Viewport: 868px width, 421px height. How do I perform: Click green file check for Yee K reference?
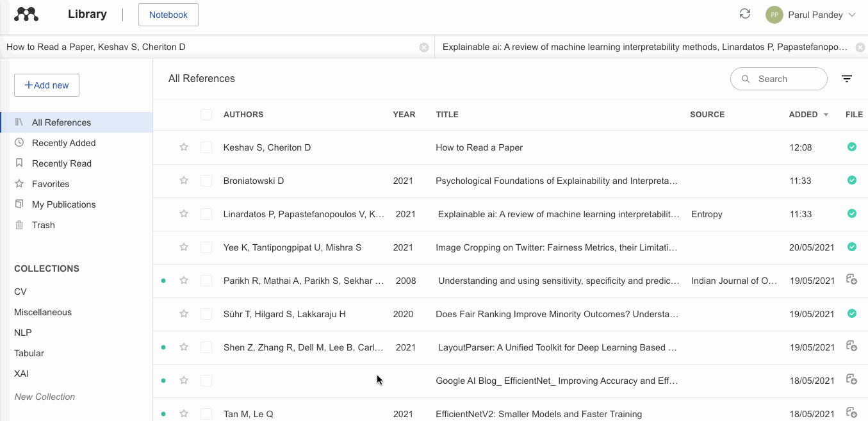tap(851, 247)
